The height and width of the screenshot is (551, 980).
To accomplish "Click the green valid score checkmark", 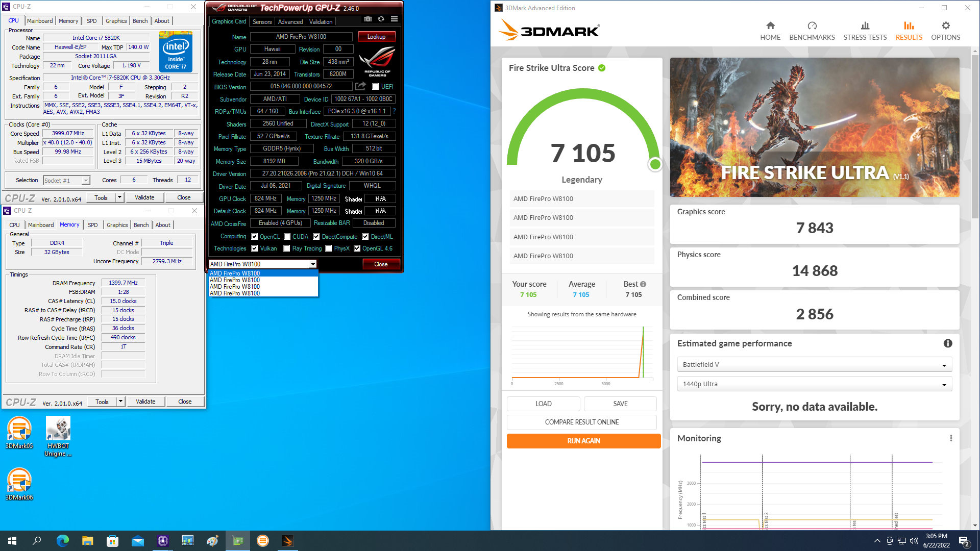I will 602,68.
